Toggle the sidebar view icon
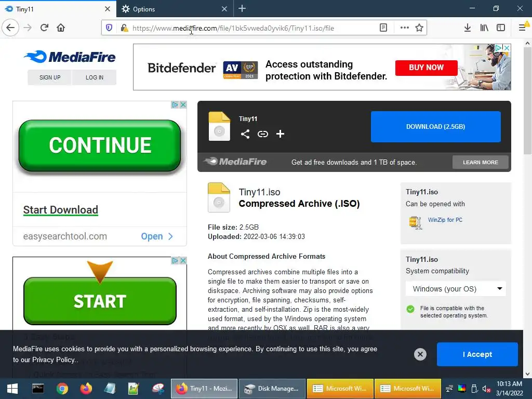The height and width of the screenshot is (399, 532). coord(501,28)
